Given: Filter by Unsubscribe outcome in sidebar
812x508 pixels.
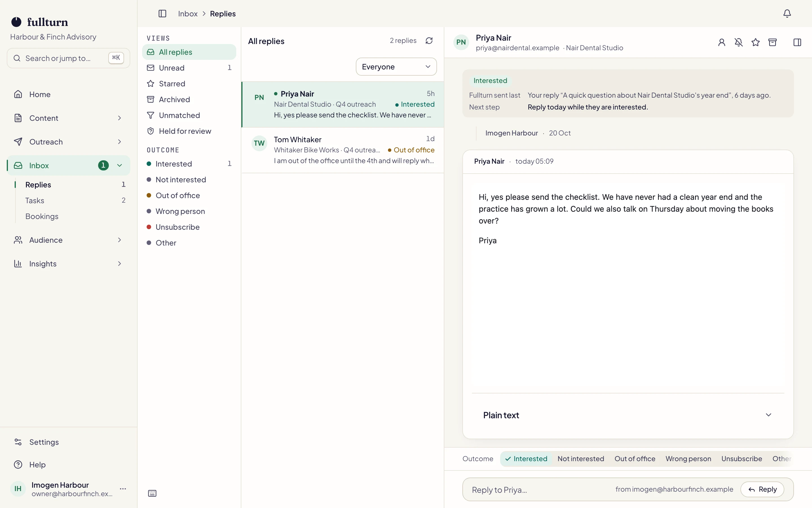Looking at the screenshot, I should coord(189,227).
